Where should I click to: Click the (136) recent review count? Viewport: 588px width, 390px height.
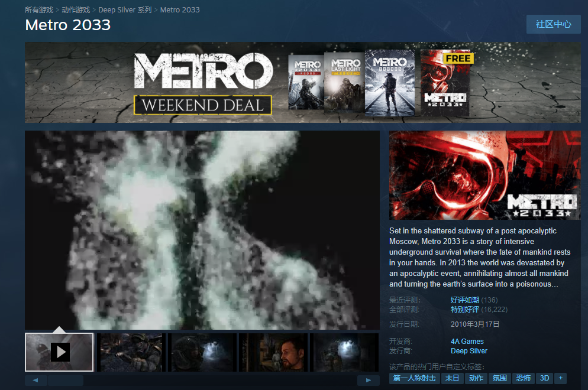click(489, 300)
